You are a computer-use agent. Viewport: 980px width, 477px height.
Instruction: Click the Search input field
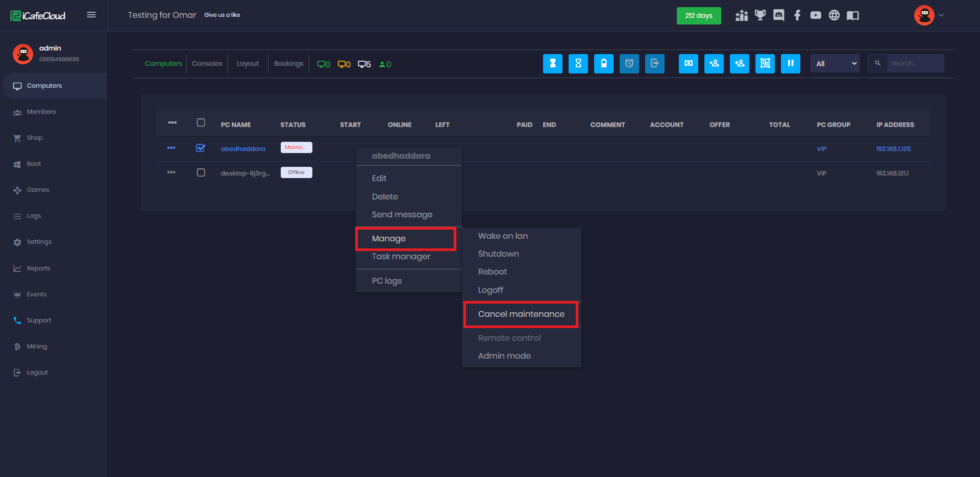point(915,63)
